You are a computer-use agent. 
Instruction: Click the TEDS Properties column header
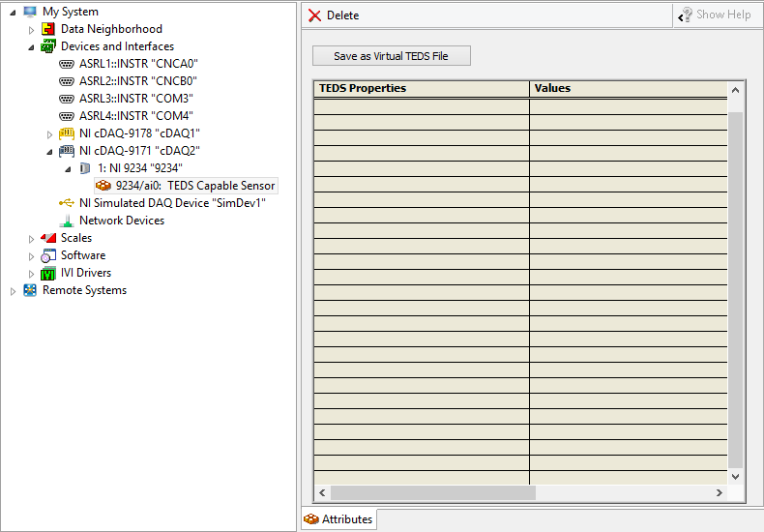tap(422, 89)
